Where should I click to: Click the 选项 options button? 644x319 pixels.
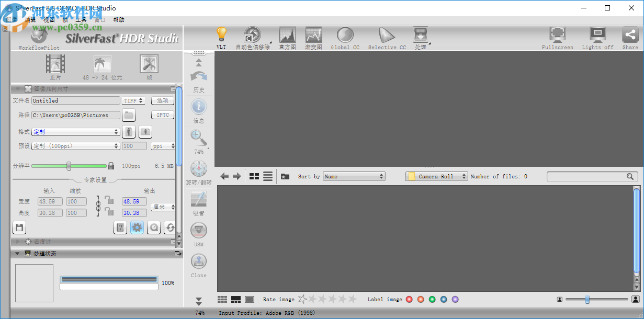163,100
